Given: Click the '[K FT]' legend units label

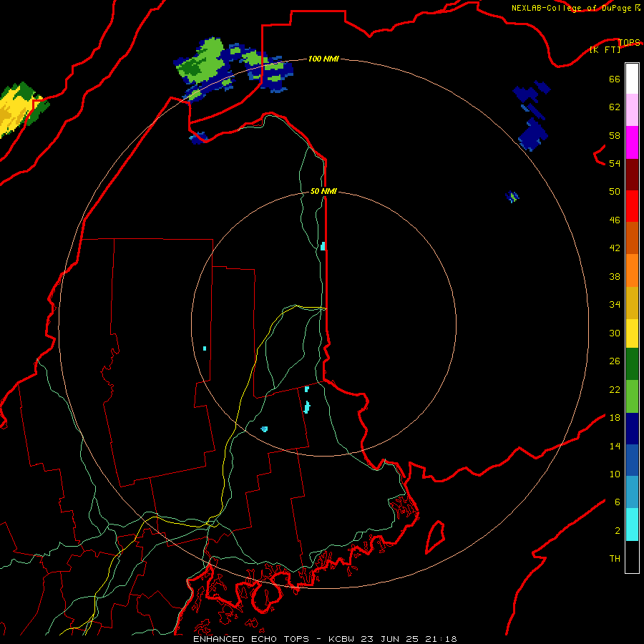Looking at the screenshot, I should coord(605,49).
